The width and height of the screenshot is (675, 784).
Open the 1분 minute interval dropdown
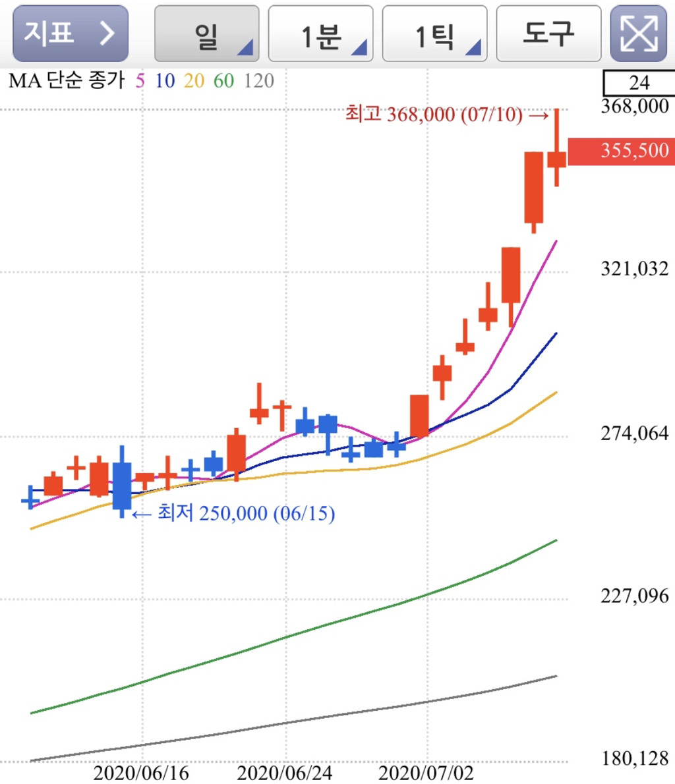pyautogui.click(x=321, y=34)
